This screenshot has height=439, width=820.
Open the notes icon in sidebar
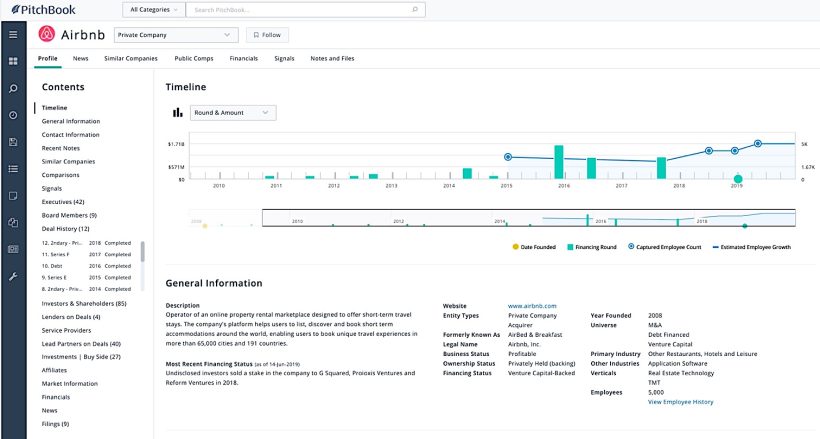[13, 196]
